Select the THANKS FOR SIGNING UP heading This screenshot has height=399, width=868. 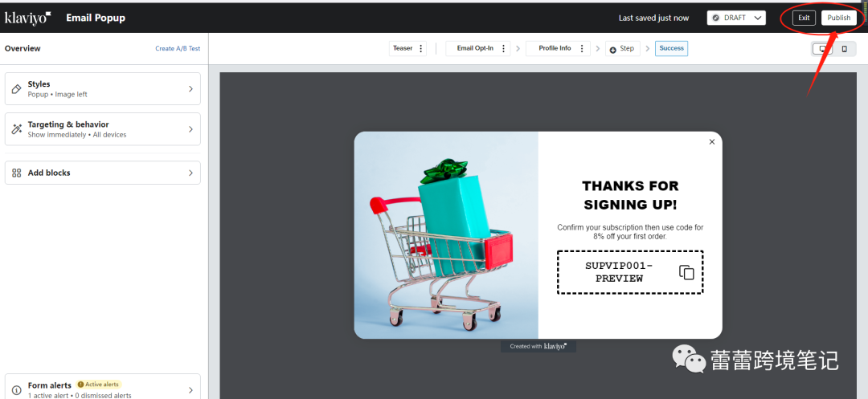pos(630,194)
